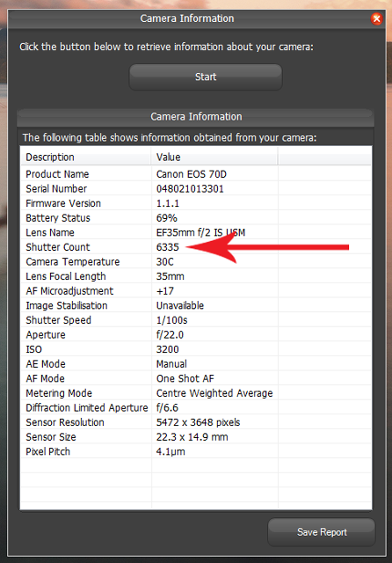Click the Lens Name row

point(196,232)
